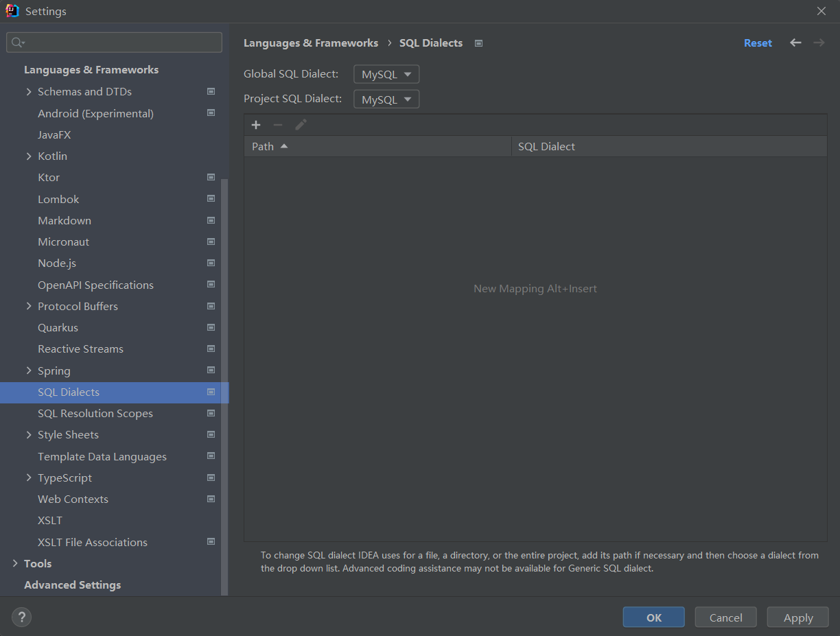Click project-level icon beside SQL Dialects breadcrumb
The width and height of the screenshot is (840, 636).
(x=479, y=43)
